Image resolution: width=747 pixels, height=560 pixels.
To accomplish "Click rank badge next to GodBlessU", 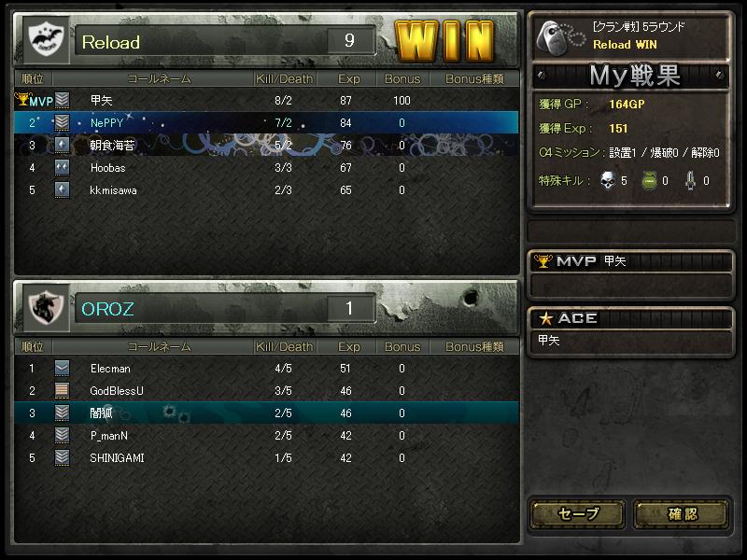I will click(x=62, y=390).
